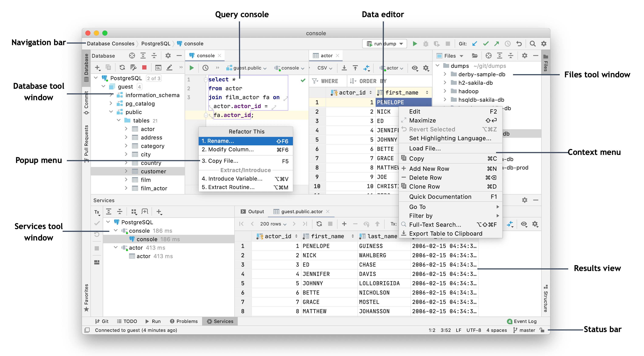Click the green run button in navigation bar
644x356 pixels.
pos(415,44)
